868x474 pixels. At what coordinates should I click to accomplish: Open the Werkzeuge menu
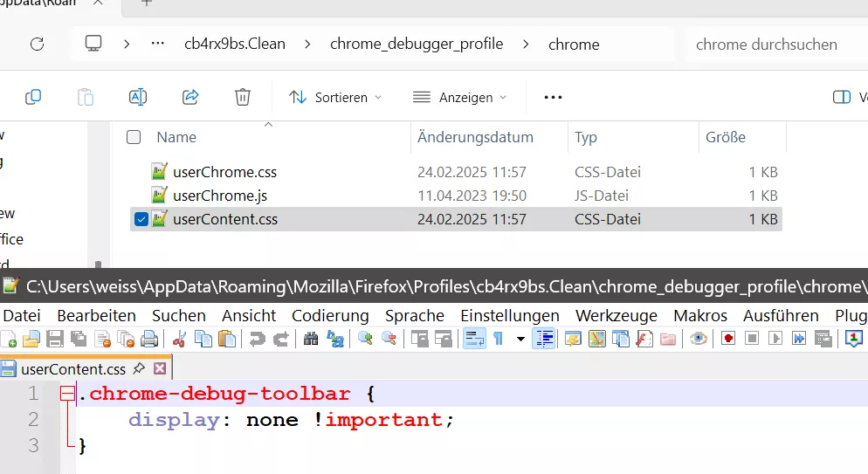click(617, 315)
